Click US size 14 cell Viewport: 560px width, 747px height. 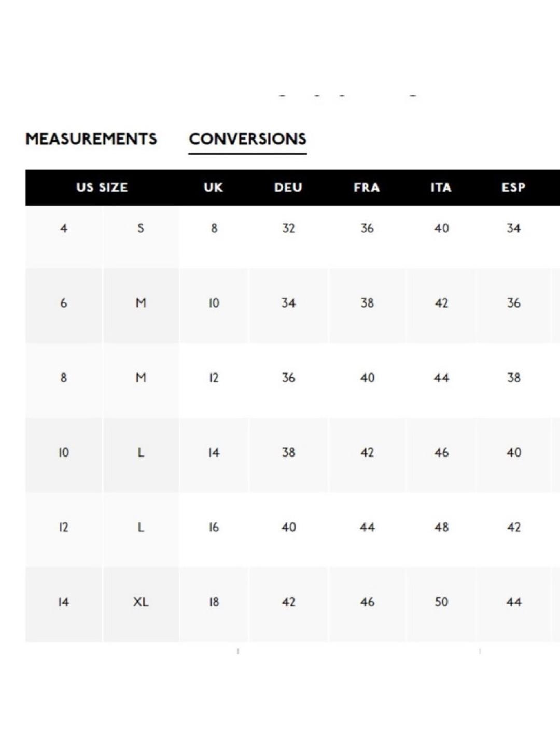tap(64, 602)
